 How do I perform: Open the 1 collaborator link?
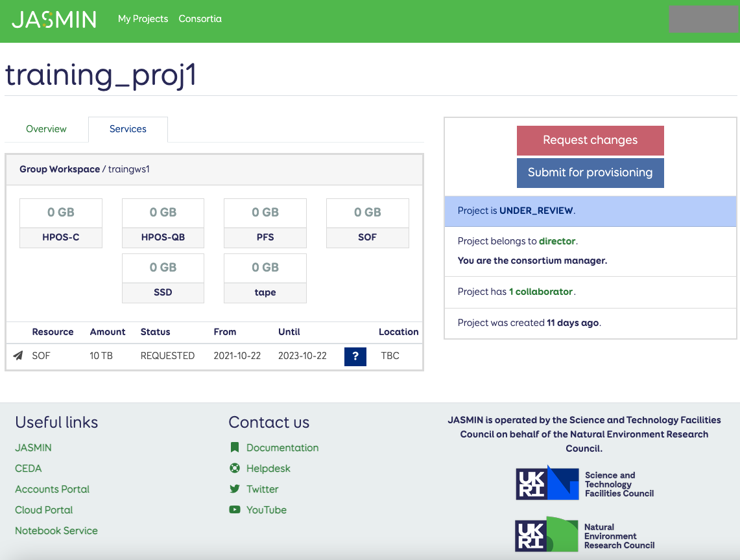pyautogui.click(x=540, y=292)
